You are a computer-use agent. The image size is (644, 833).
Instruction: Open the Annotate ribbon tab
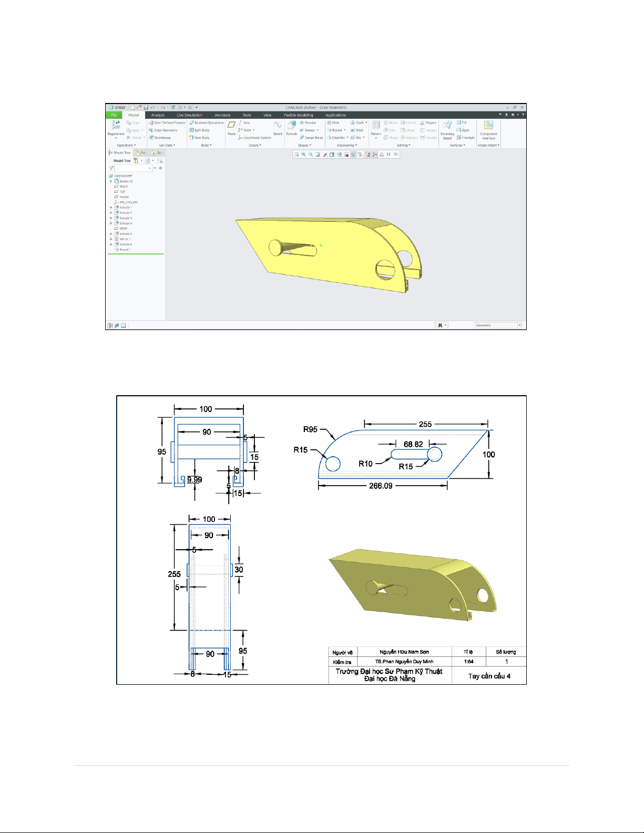tap(222, 115)
